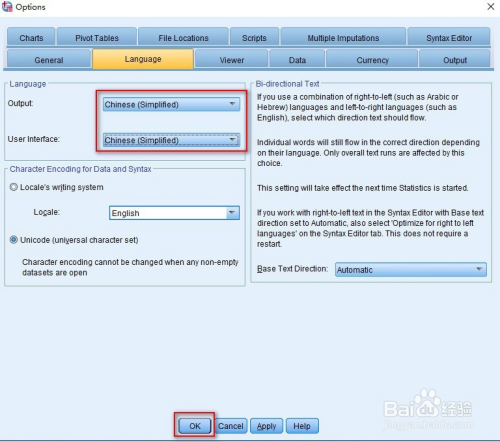Expand the Locale dropdown showing English

tap(174, 213)
